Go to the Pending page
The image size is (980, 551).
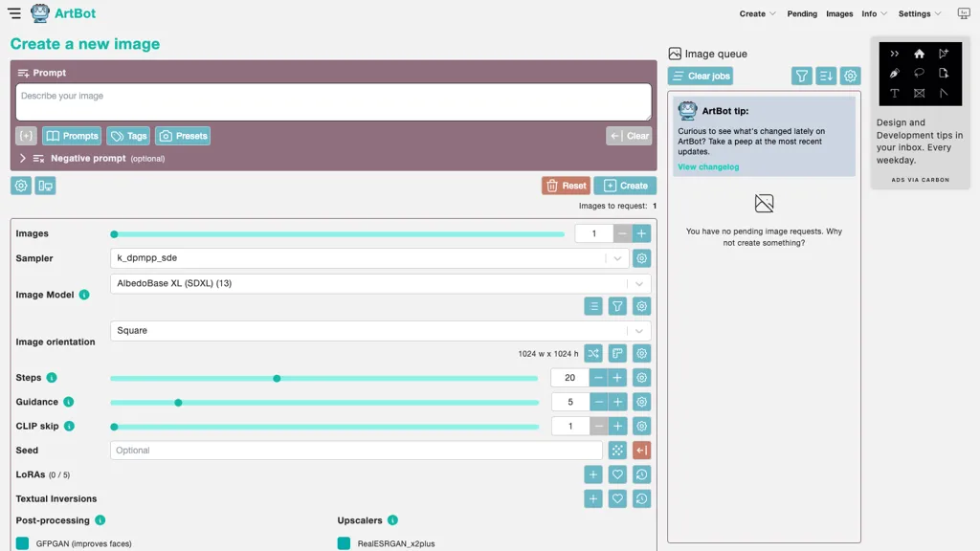pyautogui.click(x=802, y=13)
